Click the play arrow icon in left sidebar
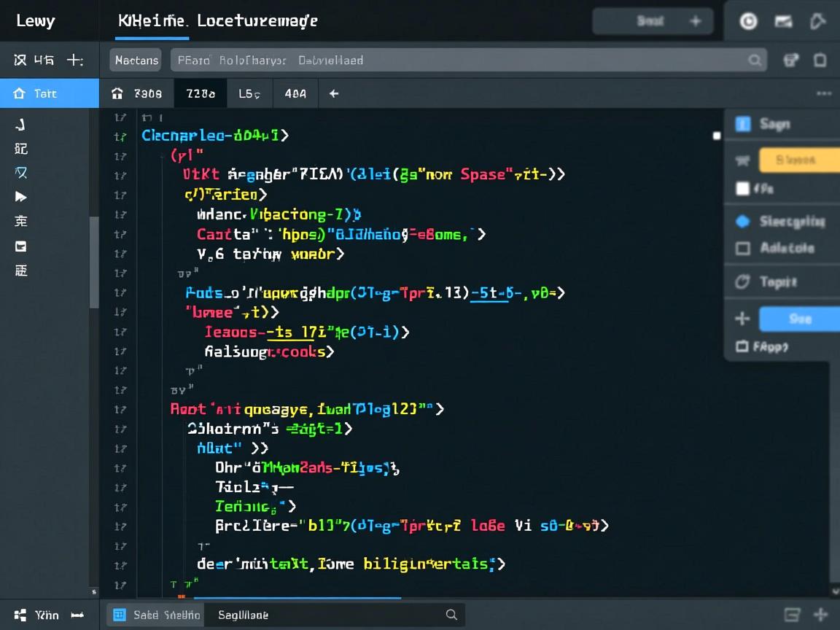 (x=20, y=197)
